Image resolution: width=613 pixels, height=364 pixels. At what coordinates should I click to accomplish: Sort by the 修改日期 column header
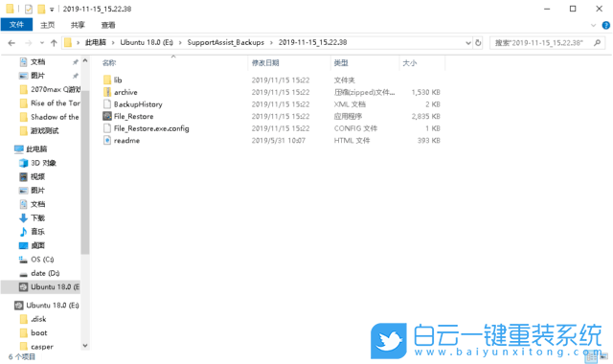[x=265, y=62]
